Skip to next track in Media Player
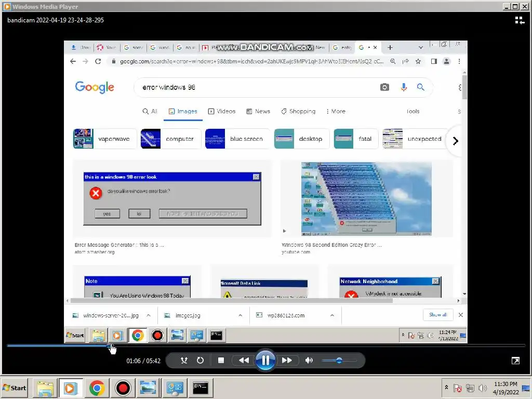This screenshot has width=532, height=399. (x=287, y=361)
